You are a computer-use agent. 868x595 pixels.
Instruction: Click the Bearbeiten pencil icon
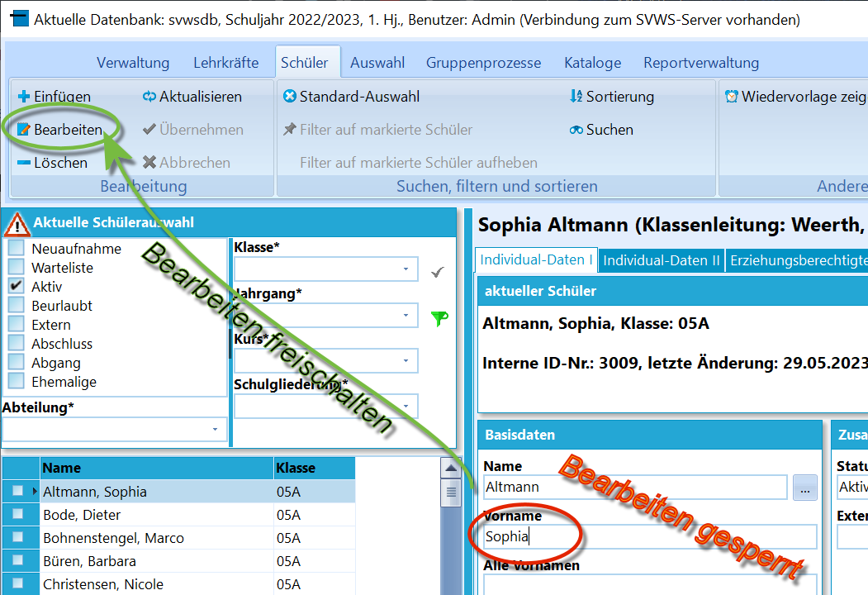coord(24,130)
